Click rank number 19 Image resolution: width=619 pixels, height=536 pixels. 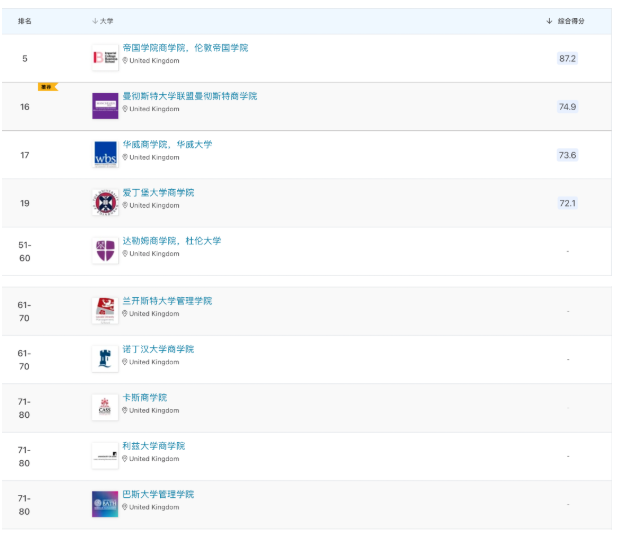pos(25,203)
